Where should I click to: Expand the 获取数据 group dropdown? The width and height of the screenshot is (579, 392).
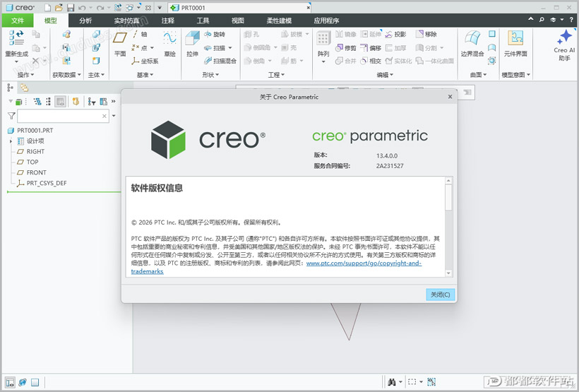pos(67,75)
